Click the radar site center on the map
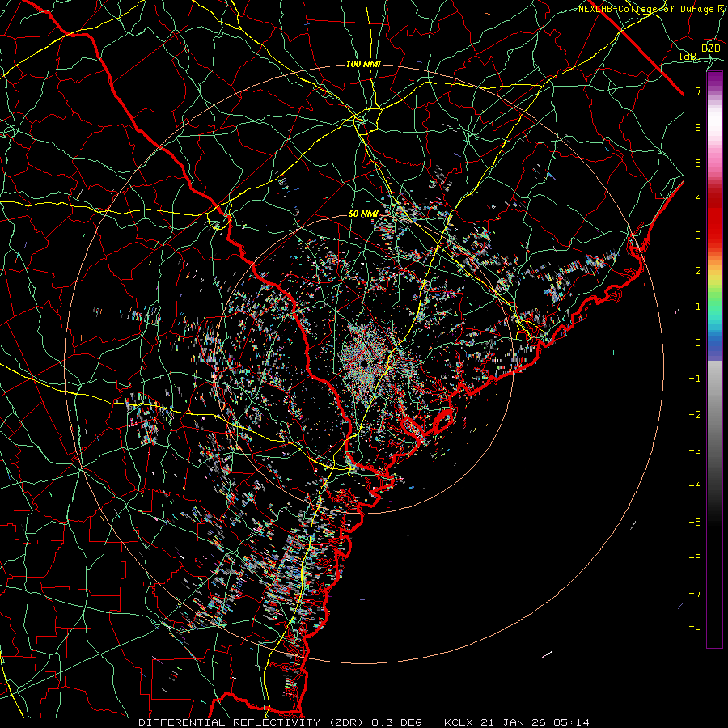The height and width of the screenshot is (728, 728). [x=363, y=363]
